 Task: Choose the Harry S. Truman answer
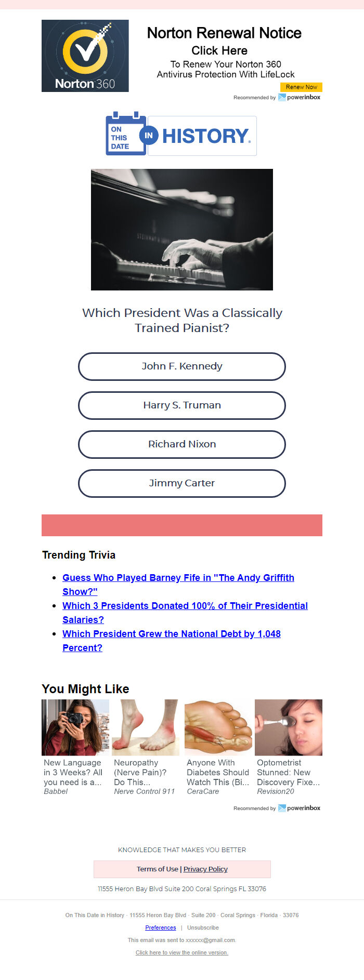(182, 405)
